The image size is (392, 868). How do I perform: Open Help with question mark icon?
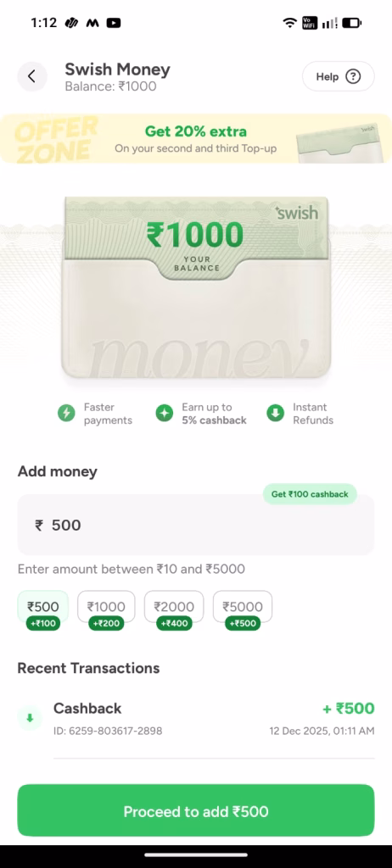(x=339, y=76)
